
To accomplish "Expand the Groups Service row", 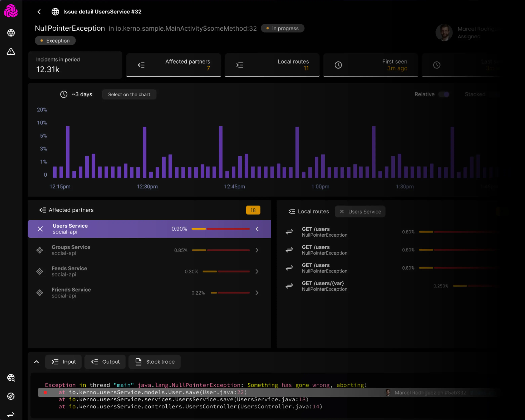I will pyautogui.click(x=257, y=250).
